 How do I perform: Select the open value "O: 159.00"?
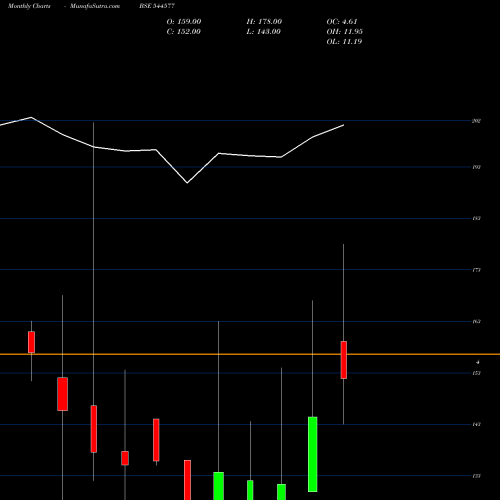pyautogui.click(x=184, y=22)
